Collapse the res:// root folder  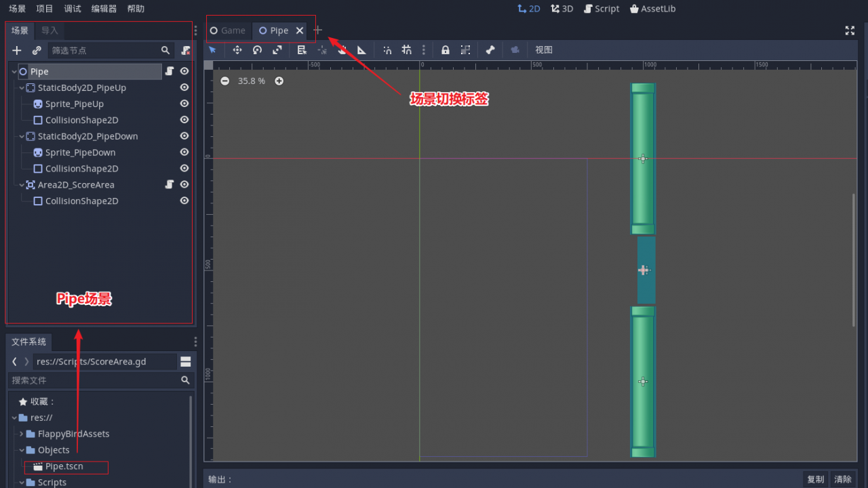(x=14, y=418)
